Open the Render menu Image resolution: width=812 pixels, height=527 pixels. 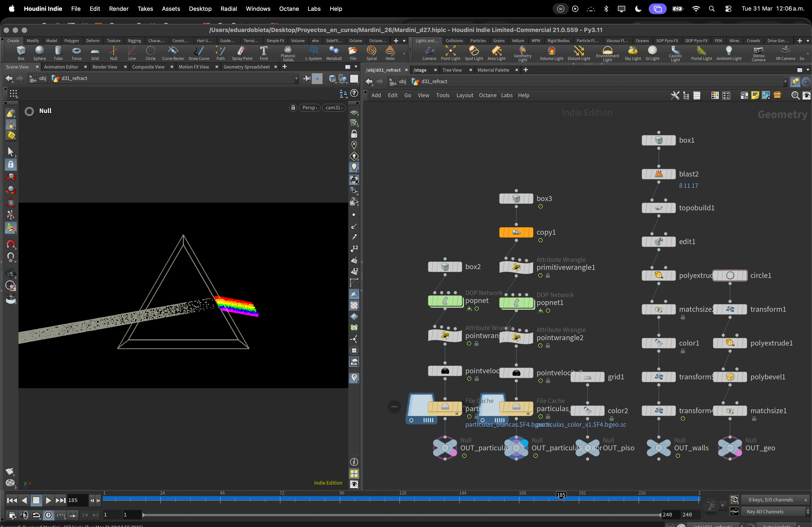point(118,9)
